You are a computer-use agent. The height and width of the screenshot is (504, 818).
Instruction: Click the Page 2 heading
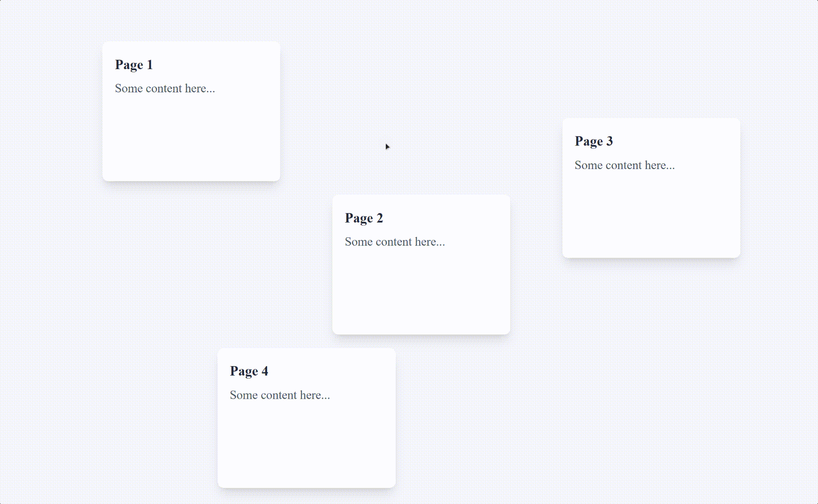364,219
